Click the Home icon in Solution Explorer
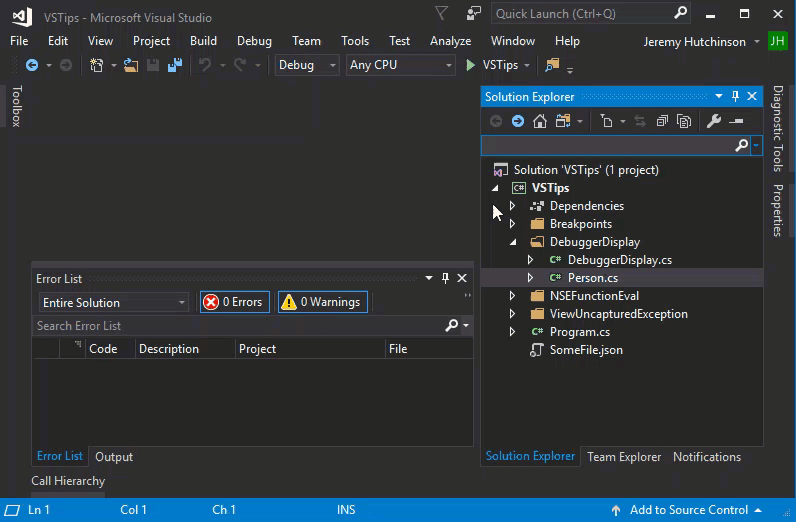 point(540,121)
